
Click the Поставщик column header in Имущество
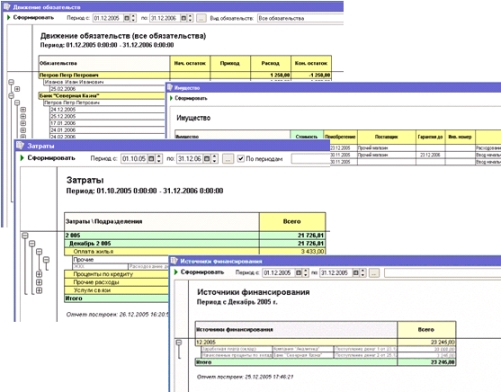click(x=386, y=137)
